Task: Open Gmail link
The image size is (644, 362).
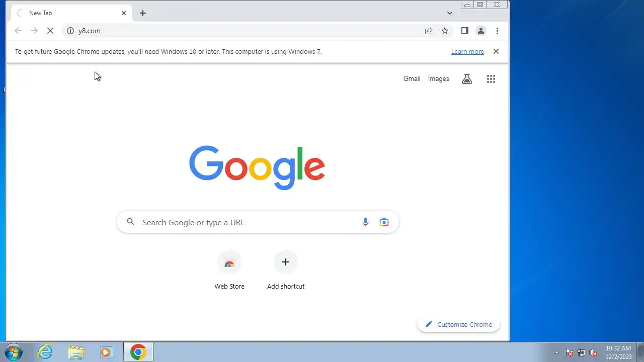Action: coord(412,78)
